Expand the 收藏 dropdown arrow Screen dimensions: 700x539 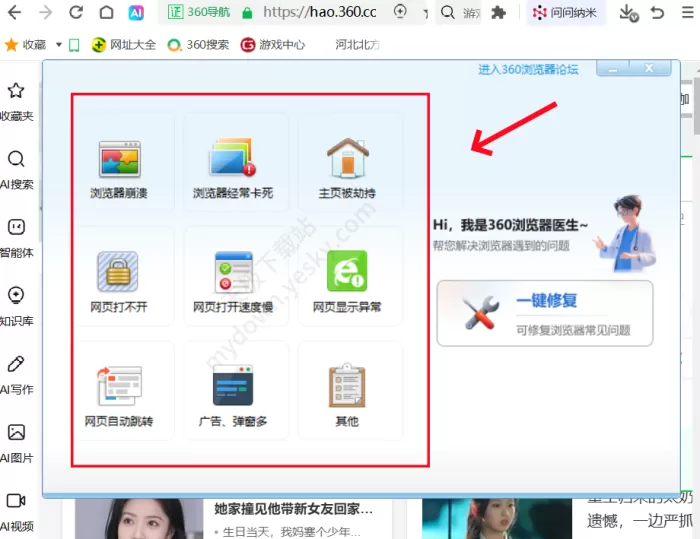point(58,45)
